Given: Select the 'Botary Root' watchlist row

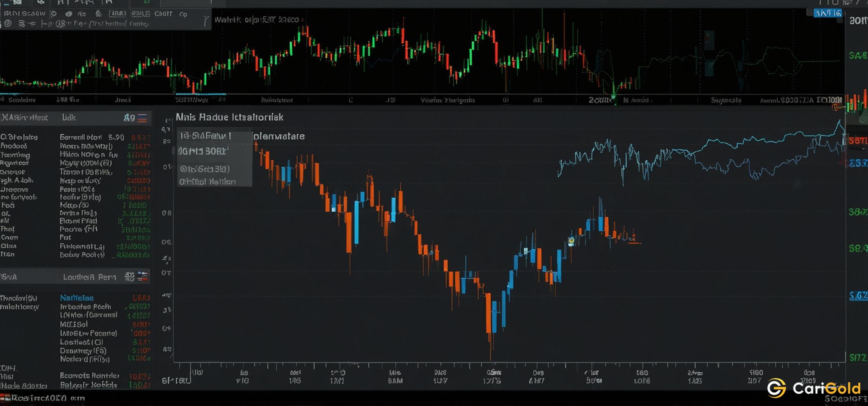Looking at the screenshot, I should [x=75, y=255].
